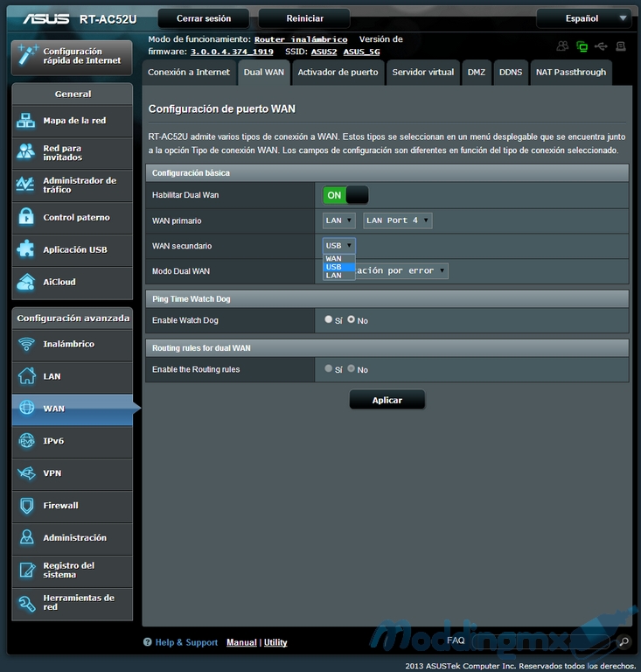Open the WAN primario LAN dropdown
641x672 pixels.
click(x=338, y=220)
